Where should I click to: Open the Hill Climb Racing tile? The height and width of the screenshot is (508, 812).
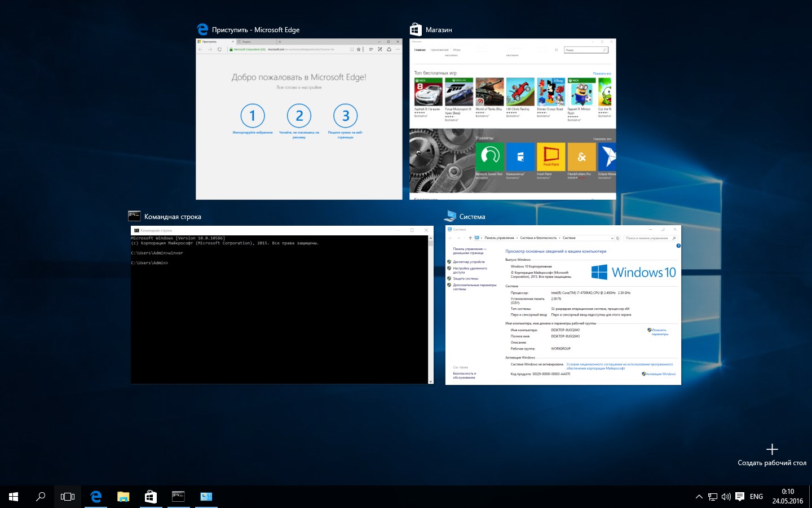point(520,97)
